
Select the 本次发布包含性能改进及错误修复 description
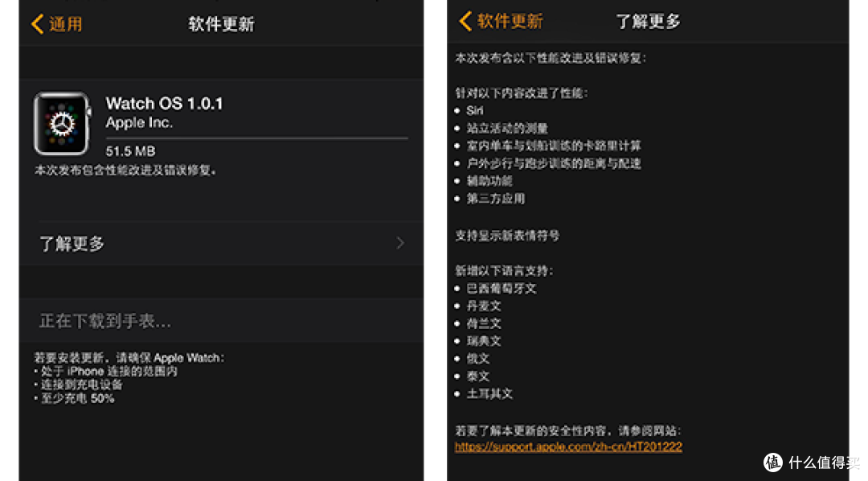pyautogui.click(x=125, y=171)
